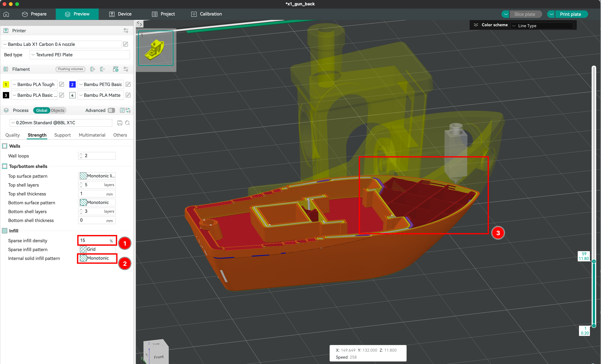Open Flushing volumes settings
601x364 pixels.
[x=70, y=69]
